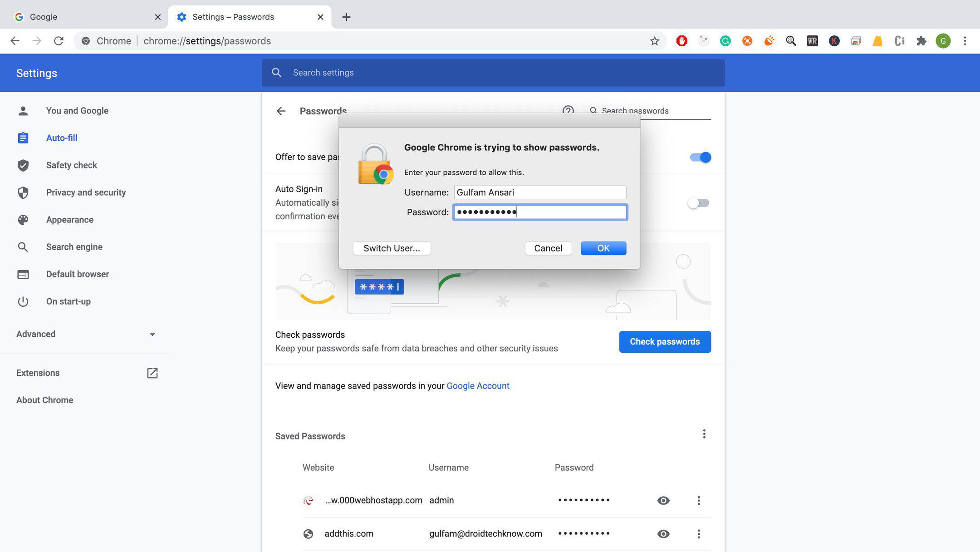This screenshot has height=552, width=980.
Task: Open On start-up settings
Action: [69, 301]
